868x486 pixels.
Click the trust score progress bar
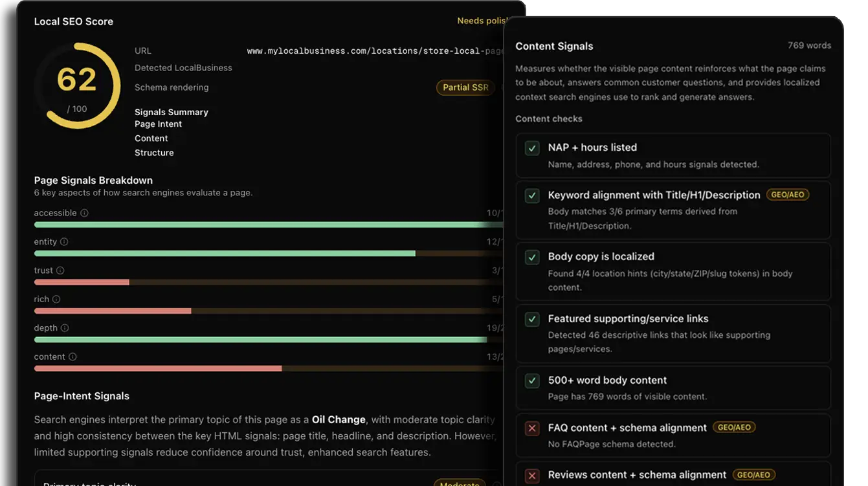point(269,282)
